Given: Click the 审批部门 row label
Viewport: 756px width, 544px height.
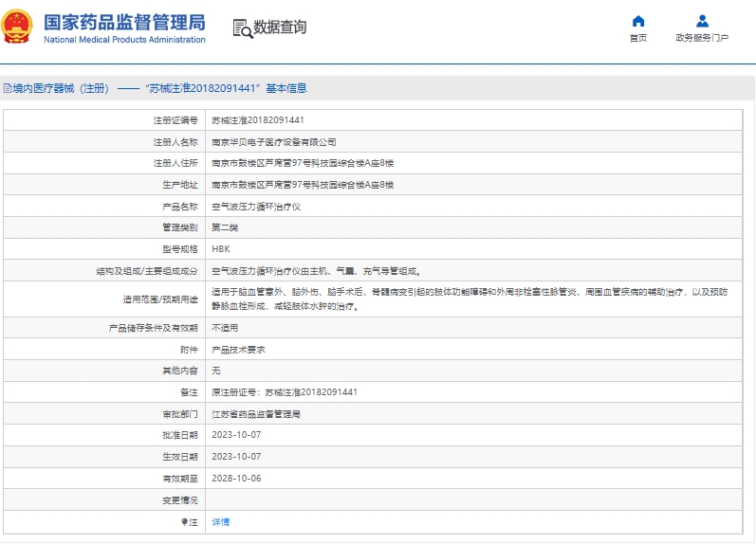Looking at the screenshot, I should point(180,414).
